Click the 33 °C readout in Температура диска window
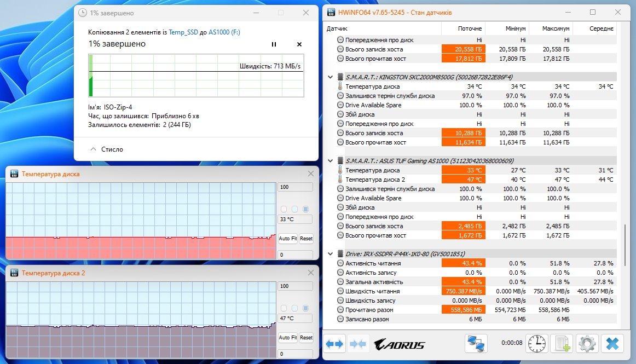The width and height of the screenshot is (636, 364). point(296,219)
